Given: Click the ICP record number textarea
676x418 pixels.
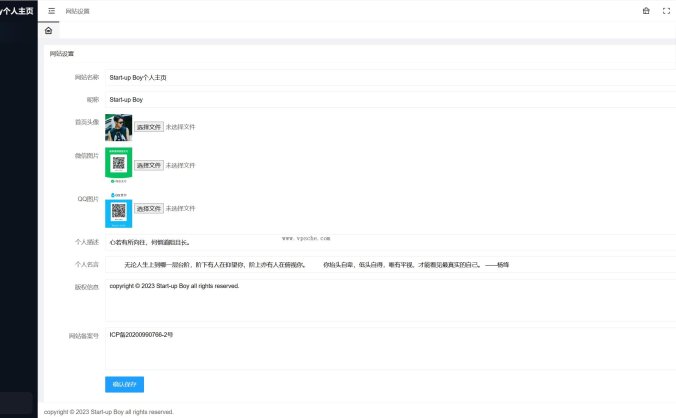Looking at the screenshot, I should [x=390, y=349].
